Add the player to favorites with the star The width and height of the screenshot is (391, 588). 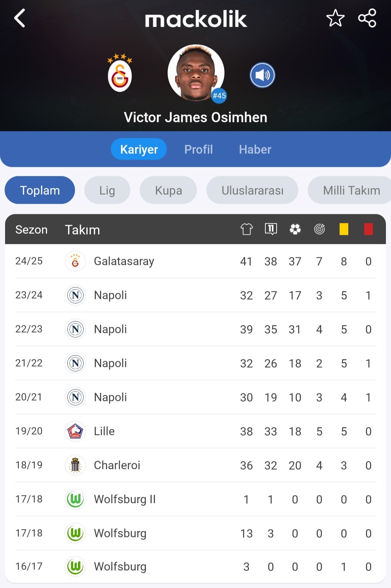tap(335, 18)
